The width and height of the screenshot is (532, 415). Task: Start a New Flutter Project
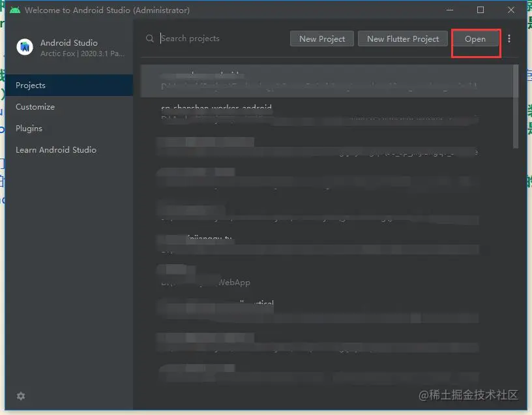pos(403,38)
